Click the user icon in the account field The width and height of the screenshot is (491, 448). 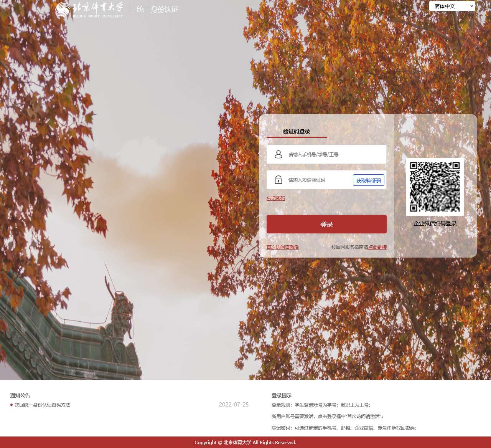(278, 154)
